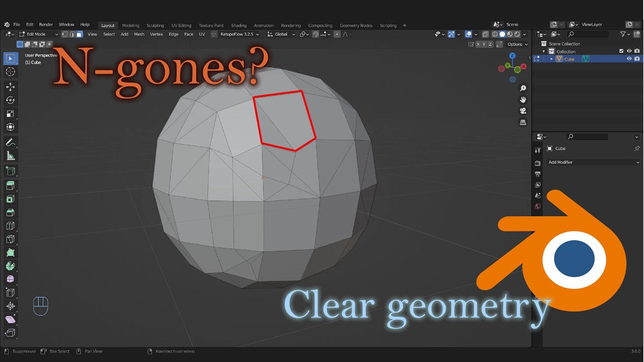Enable vertex select mode
This screenshot has width=644, height=362.
(x=65, y=34)
